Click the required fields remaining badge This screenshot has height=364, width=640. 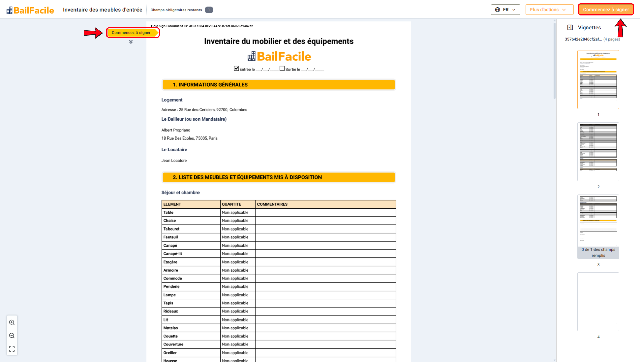(209, 10)
